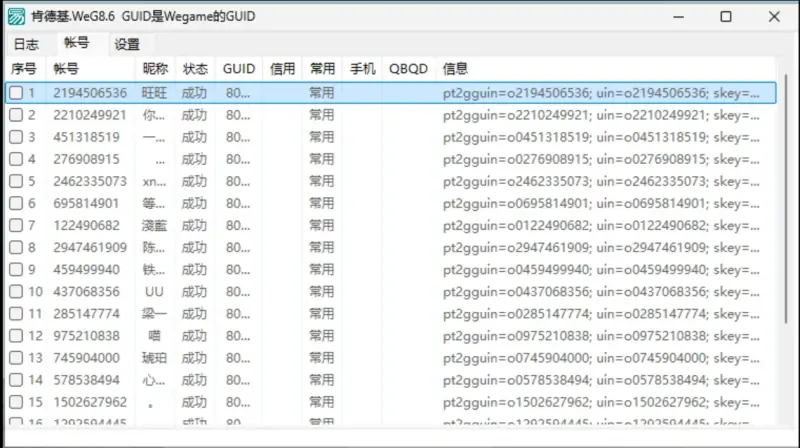Click the 信用 column header
The height and width of the screenshot is (448, 800).
pos(283,69)
